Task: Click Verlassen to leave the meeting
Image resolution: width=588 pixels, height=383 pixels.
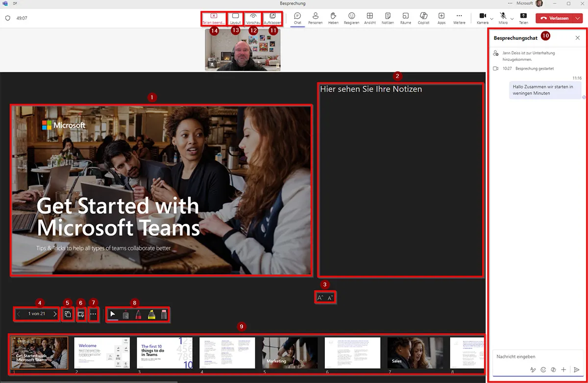Action: pyautogui.click(x=559, y=17)
